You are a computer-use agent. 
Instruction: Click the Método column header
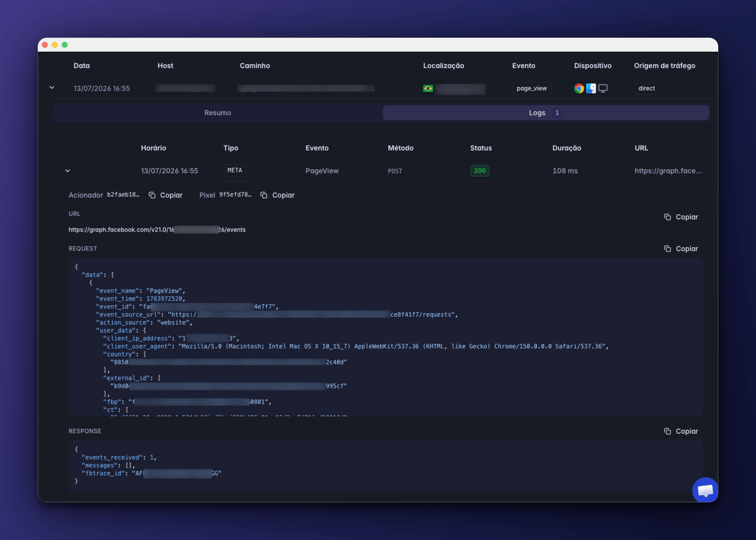pyautogui.click(x=400, y=148)
